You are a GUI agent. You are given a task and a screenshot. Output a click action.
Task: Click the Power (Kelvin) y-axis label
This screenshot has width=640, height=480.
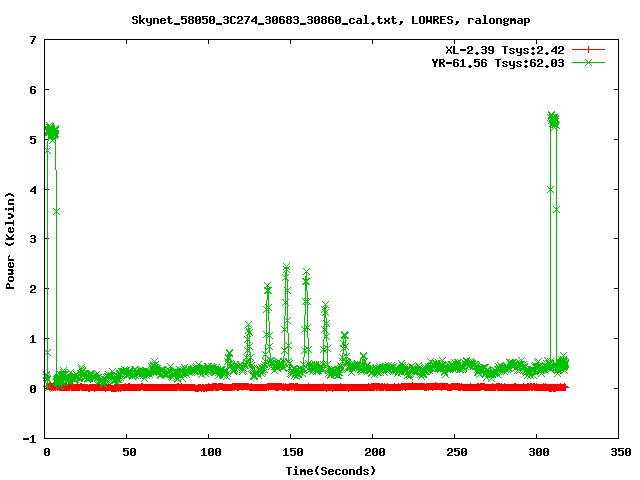(11, 241)
